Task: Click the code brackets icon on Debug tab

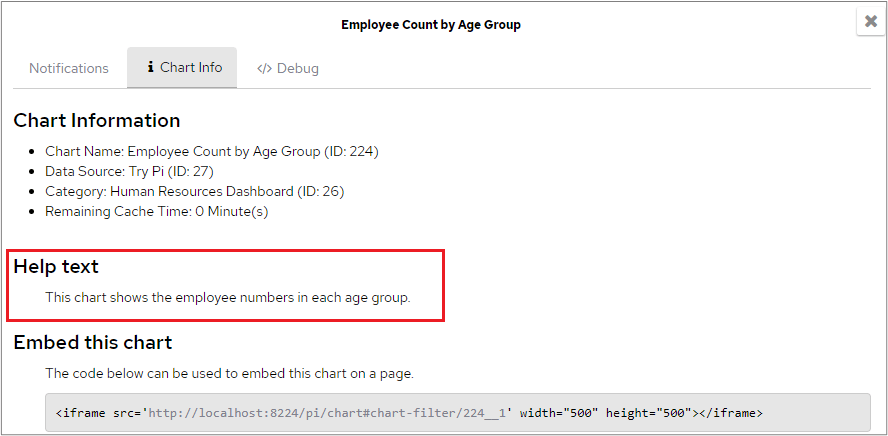Action: tap(264, 69)
